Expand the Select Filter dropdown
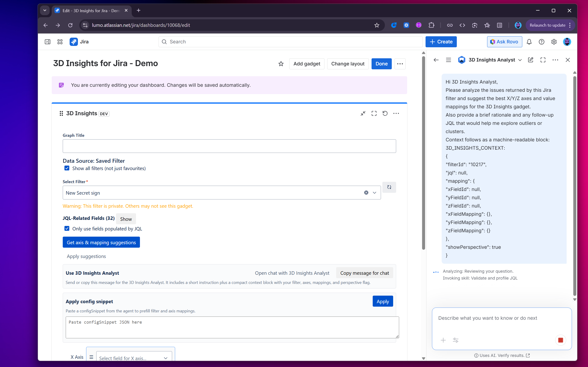The width and height of the screenshot is (588, 367). 375,193
